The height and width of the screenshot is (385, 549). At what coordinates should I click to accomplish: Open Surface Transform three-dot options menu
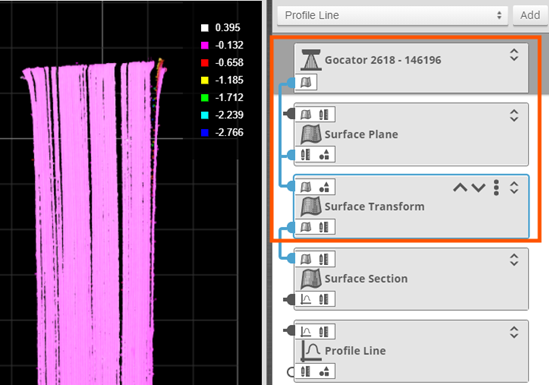496,188
